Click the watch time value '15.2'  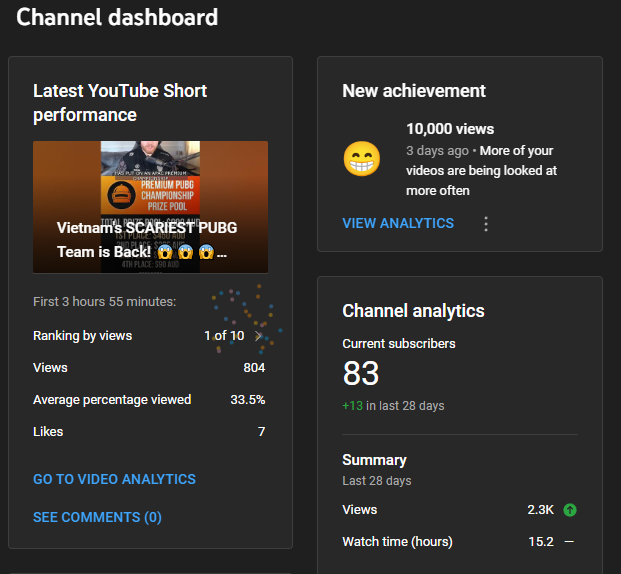click(x=541, y=542)
